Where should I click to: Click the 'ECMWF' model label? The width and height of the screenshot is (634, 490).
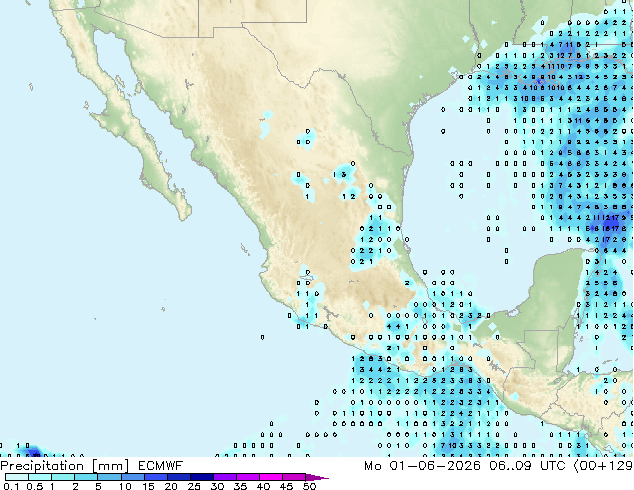coord(161,466)
